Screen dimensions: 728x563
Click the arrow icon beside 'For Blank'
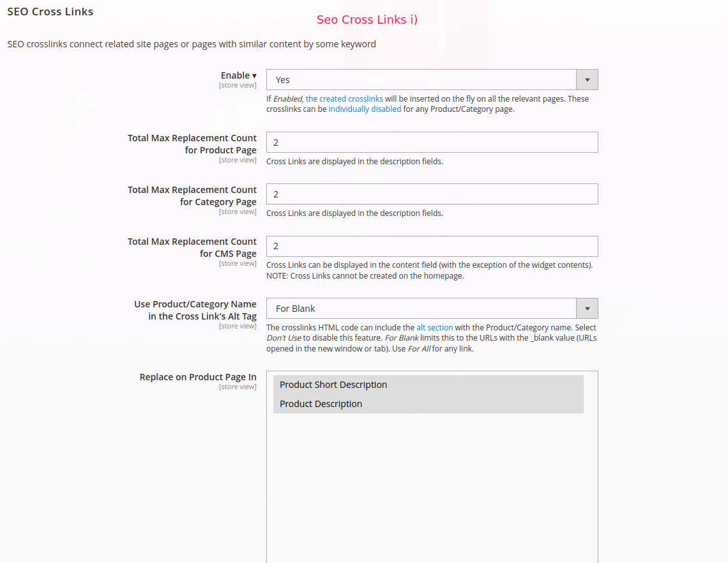tap(587, 309)
